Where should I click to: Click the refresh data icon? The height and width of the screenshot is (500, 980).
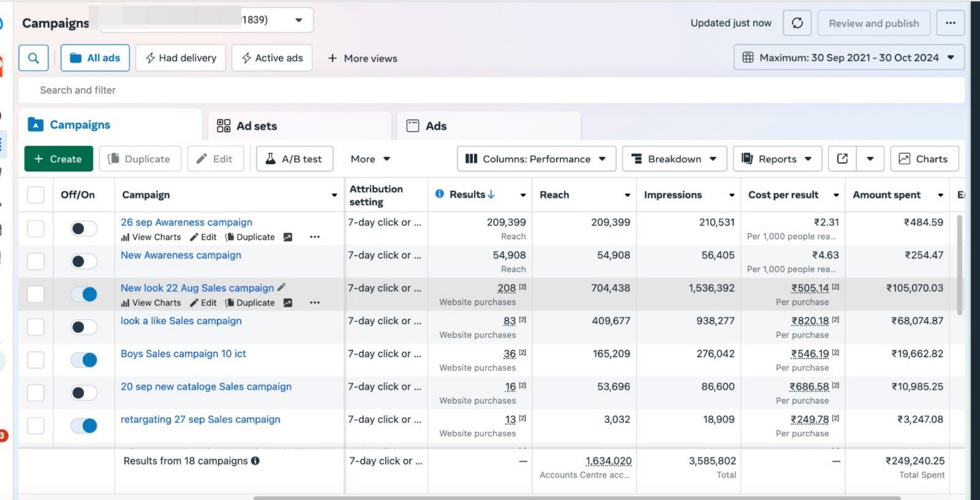[797, 23]
